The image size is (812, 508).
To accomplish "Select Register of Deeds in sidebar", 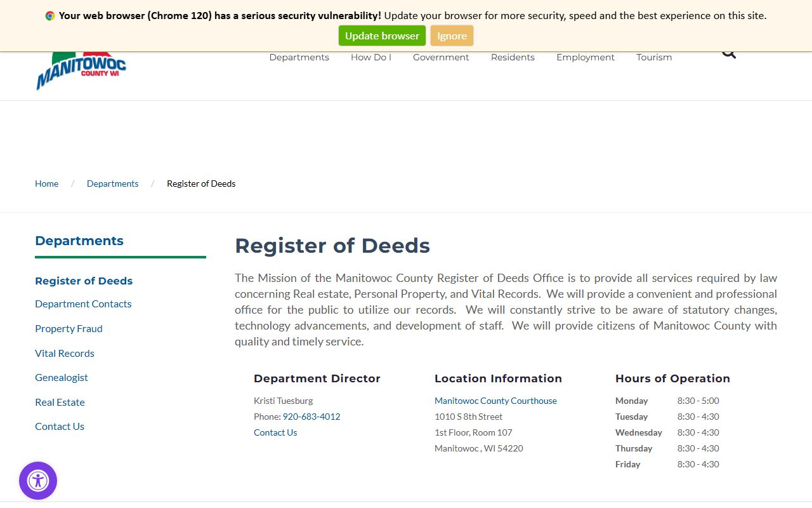I will click(84, 281).
